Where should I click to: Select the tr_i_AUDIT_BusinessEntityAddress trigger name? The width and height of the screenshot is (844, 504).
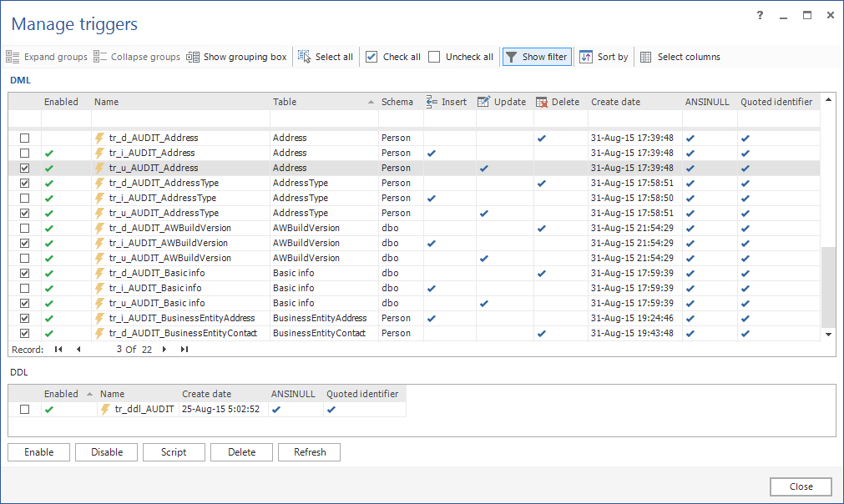point(182,319)
